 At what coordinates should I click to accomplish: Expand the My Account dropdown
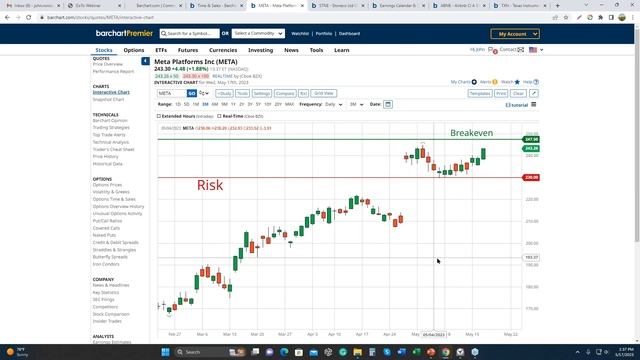coord(515,34)
